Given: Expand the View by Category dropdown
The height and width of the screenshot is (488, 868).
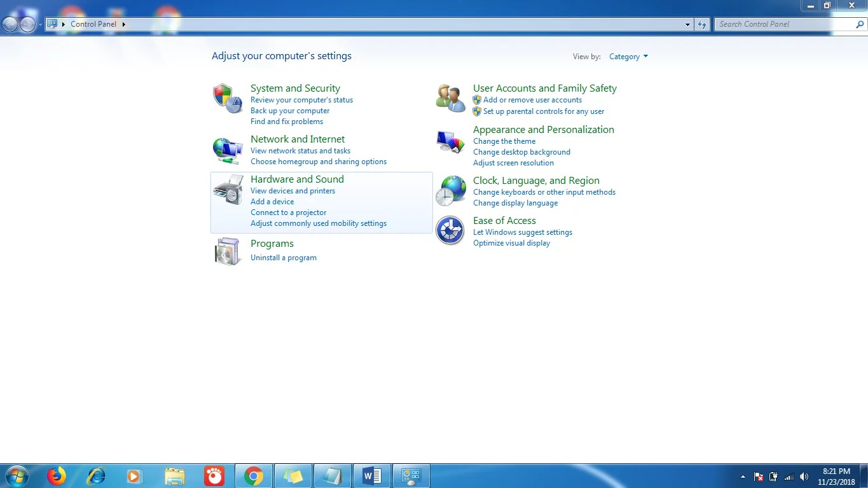Looking at the screenshot, I should click(x=628, y=57).
